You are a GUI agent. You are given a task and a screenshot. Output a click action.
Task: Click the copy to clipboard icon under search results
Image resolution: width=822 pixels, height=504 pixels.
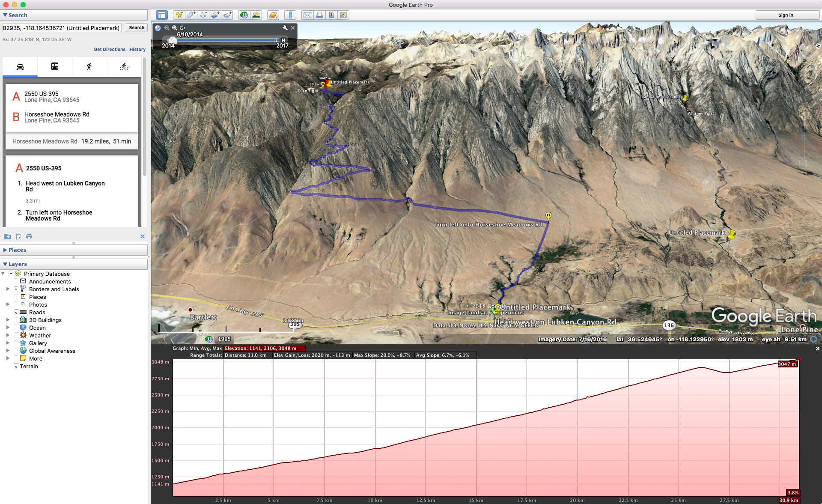point(18,236)
